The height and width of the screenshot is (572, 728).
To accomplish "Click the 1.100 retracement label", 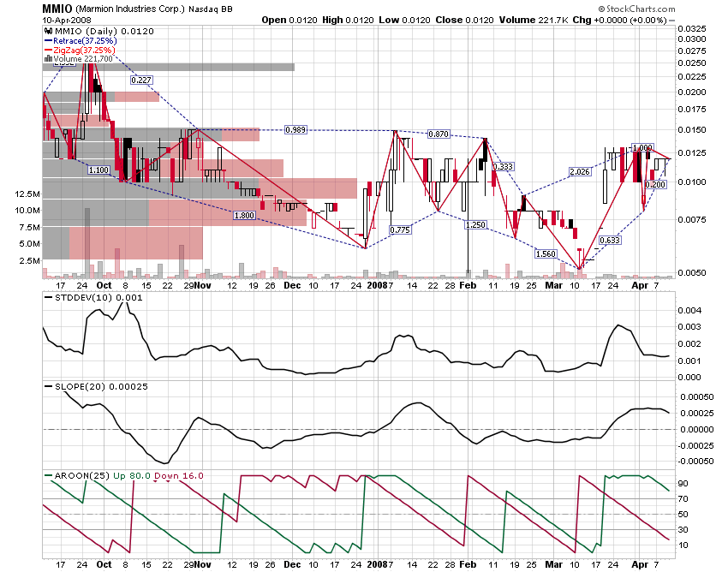I will (x=98, y=170).
